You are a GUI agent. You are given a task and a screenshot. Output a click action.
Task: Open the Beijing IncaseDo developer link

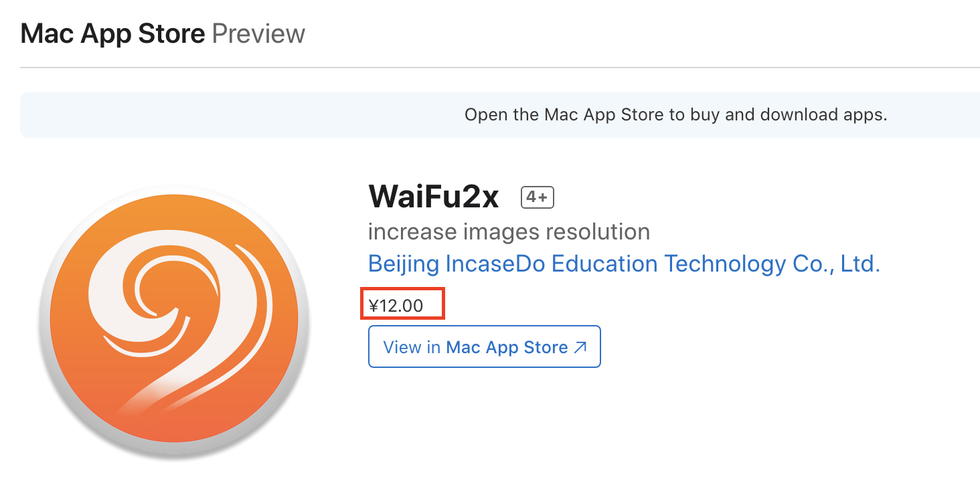(623, 264)
